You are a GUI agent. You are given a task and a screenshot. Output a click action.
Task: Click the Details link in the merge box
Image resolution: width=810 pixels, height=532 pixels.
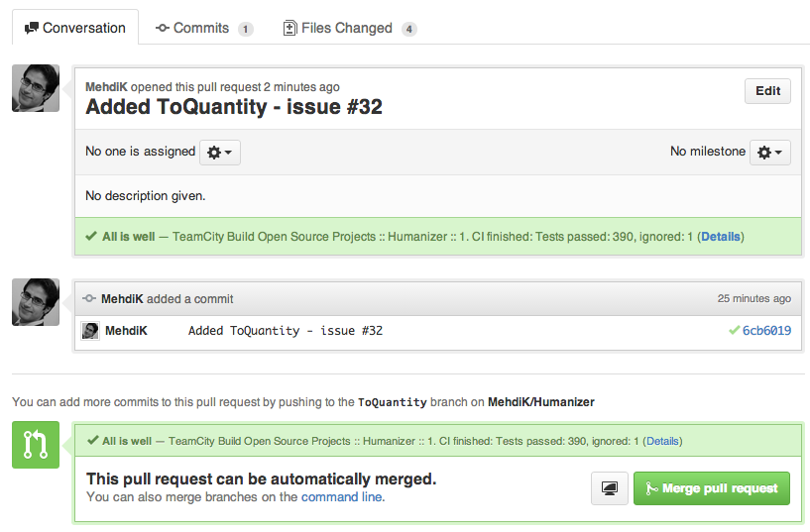[x=663, y=441]
